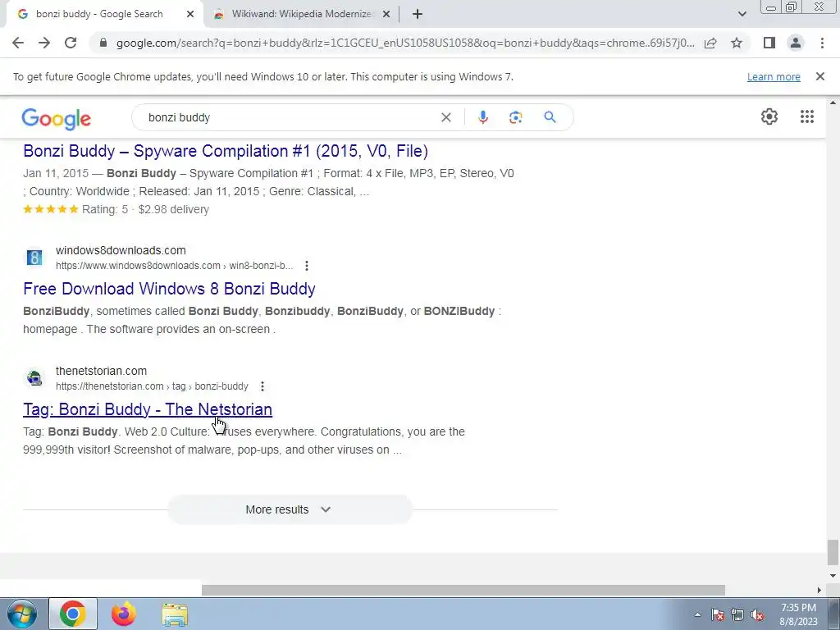Click the https://thenetstorian.com › tag › bonzi-buddy breadcrumb

pos(152,386)
